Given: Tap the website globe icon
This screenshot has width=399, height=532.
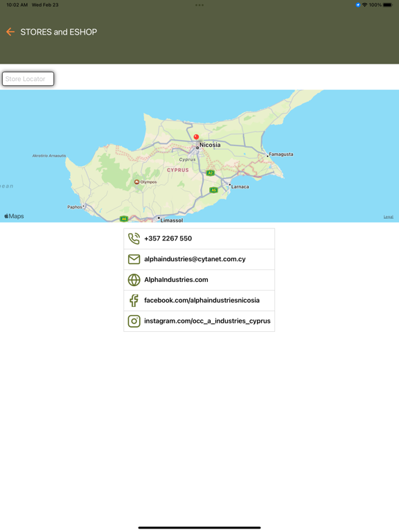Looking at the screenshot, I should click(134, 280).
